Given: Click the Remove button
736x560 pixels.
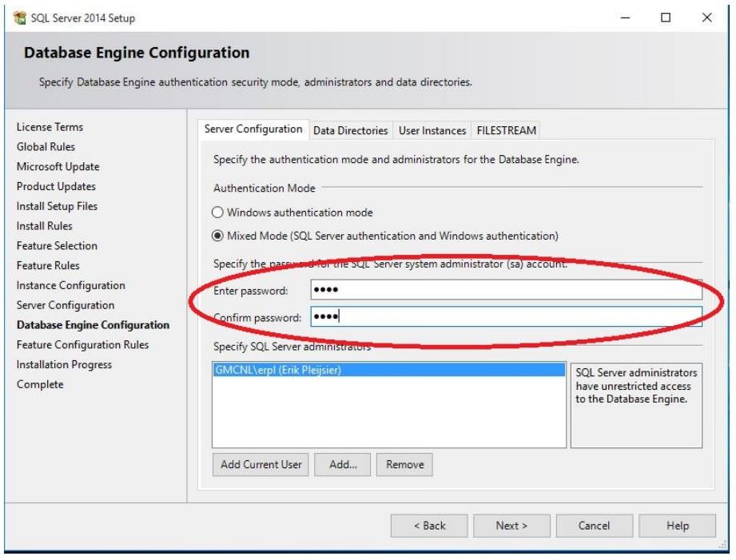Looking at the screenshot, I should pos(404,465).
